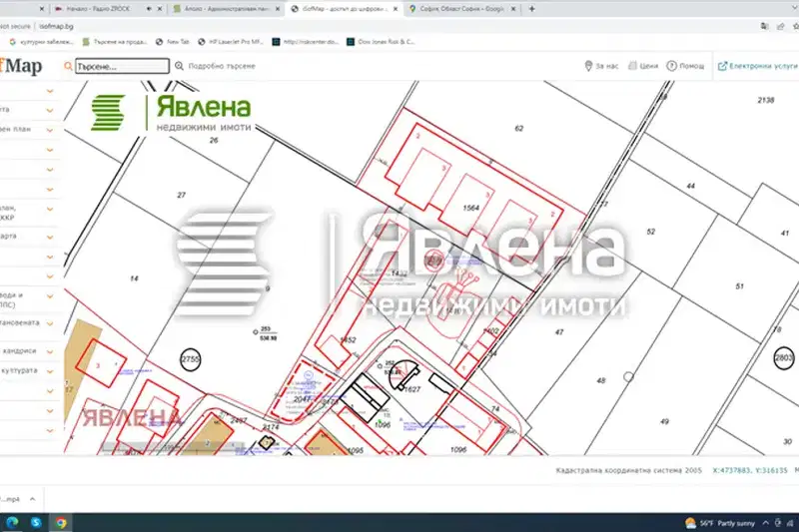Image resolution: width=799 pixels, height=532 pixels.
Task: Expand the sidebar group ending in 'ен план'
Action: [x=50, y=131]
